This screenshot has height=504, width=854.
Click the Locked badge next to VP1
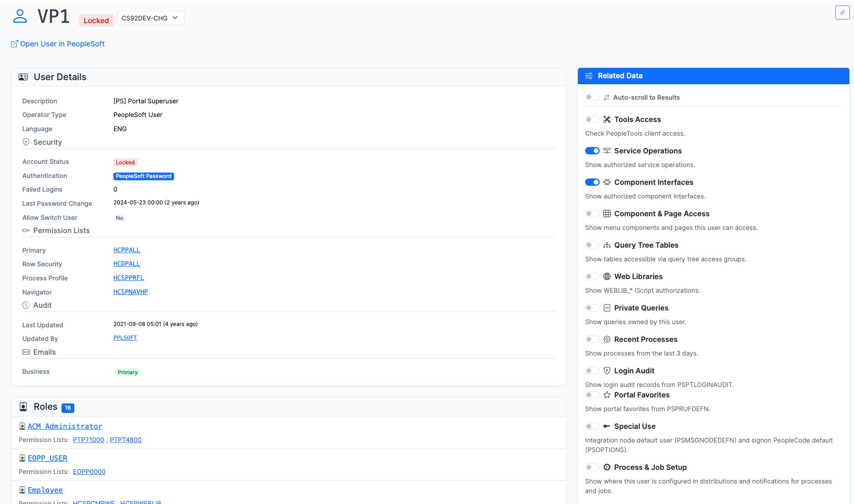(96, 20)
